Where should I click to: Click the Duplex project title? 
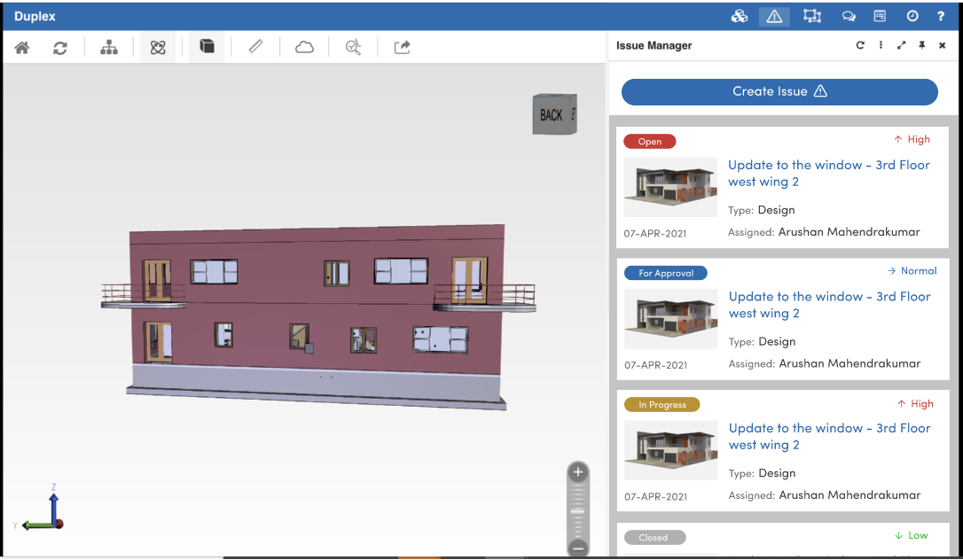35,17
